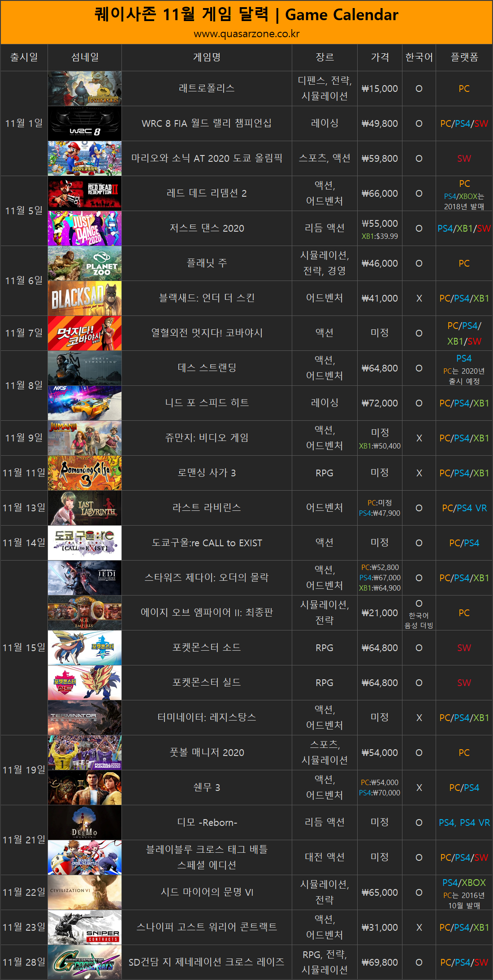Click the Blacksad cover thumbnail
493x980 pixels.
[85, 298]
